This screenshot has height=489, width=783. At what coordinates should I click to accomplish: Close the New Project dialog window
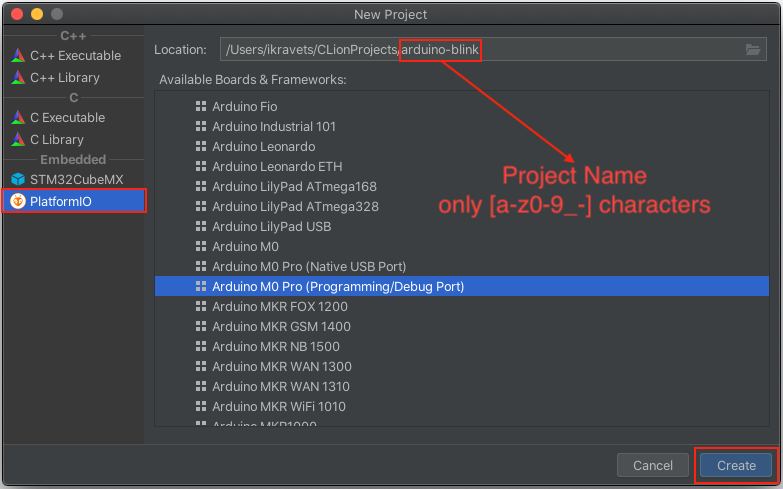click(x=17, y=14)
